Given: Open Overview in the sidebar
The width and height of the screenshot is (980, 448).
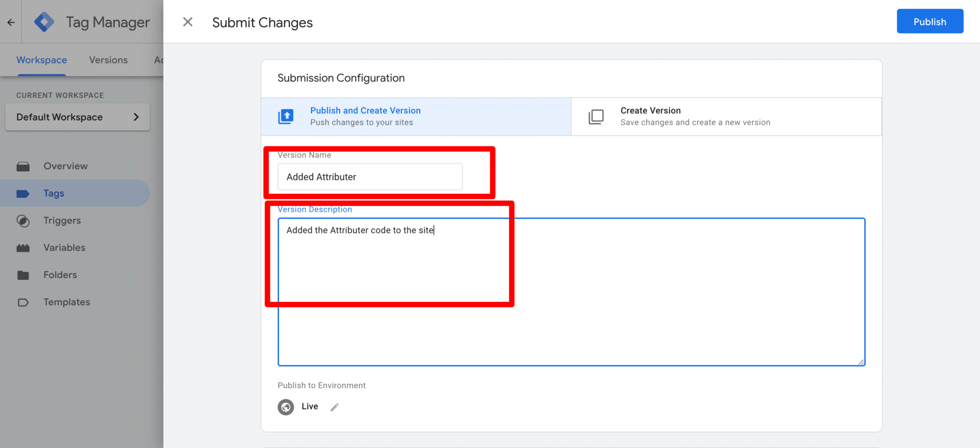Looking at the screenshot, I should 66,166.
